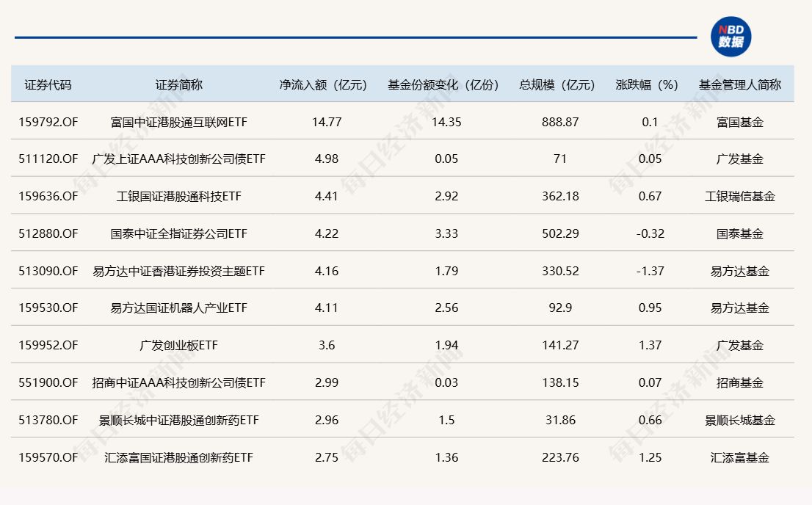
Task: Click the 涨跌幅（%） column header
Action: pos(650,84)
